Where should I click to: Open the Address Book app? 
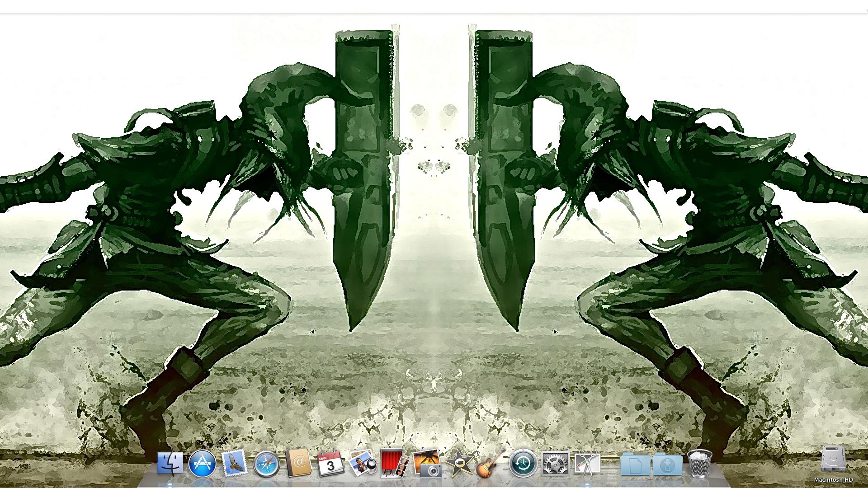[x=298, y=463]
